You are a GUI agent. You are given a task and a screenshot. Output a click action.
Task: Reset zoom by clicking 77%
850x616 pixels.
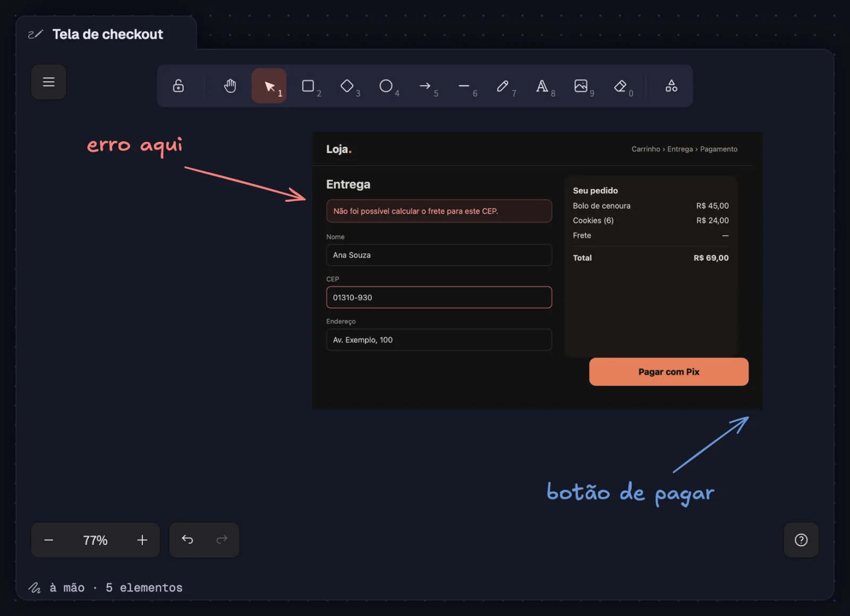coord(96,540)
